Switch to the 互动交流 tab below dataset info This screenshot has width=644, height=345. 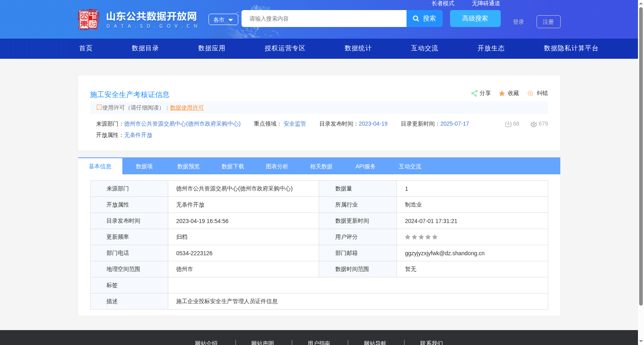click(x=410, y=166)
